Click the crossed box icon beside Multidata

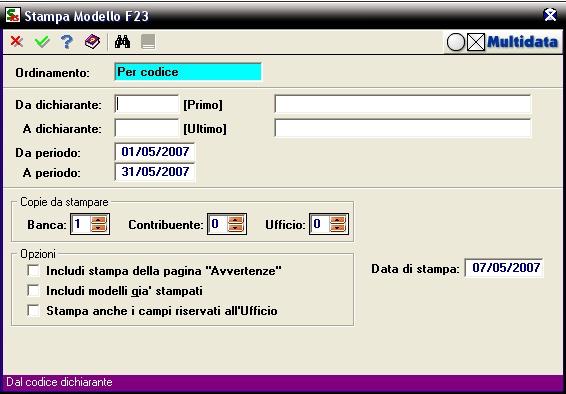click(x=476, y=43)
